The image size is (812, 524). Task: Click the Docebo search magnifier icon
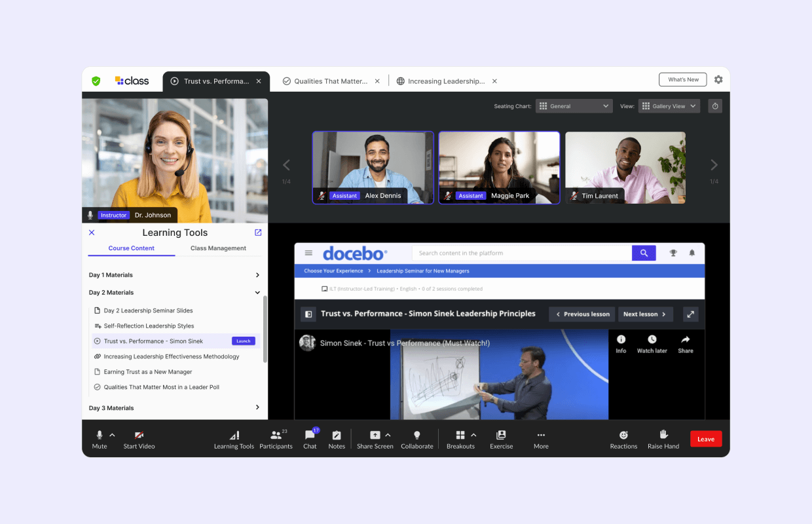(644, 252)
